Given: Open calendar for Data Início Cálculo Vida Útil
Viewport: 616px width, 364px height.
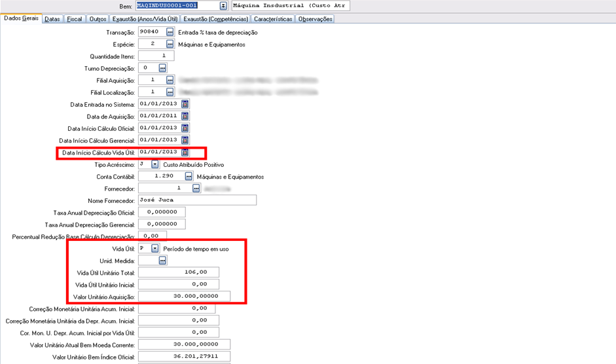Looking at the screenshot, I should coord(185,152).
